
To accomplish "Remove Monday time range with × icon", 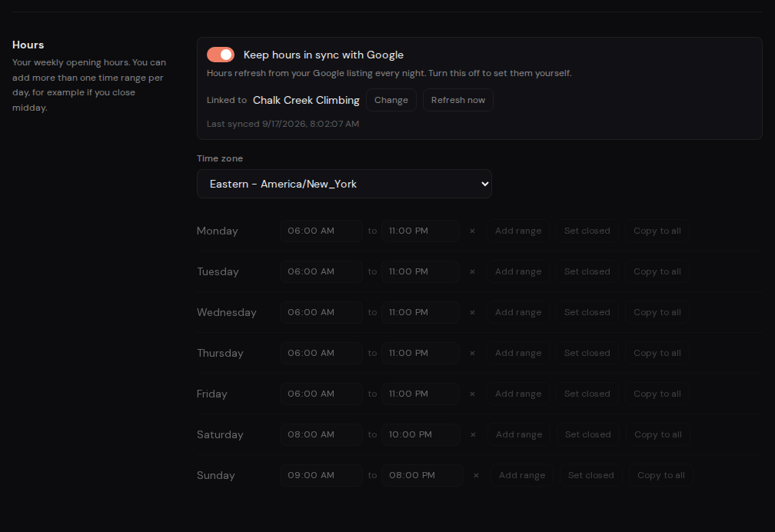I will click(x=472, y=231).
